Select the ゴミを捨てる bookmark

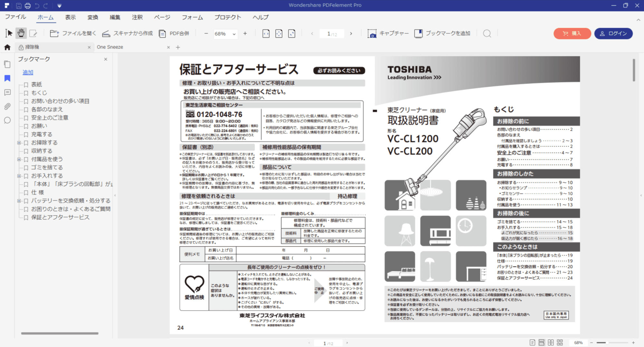(x=47, y=168)
